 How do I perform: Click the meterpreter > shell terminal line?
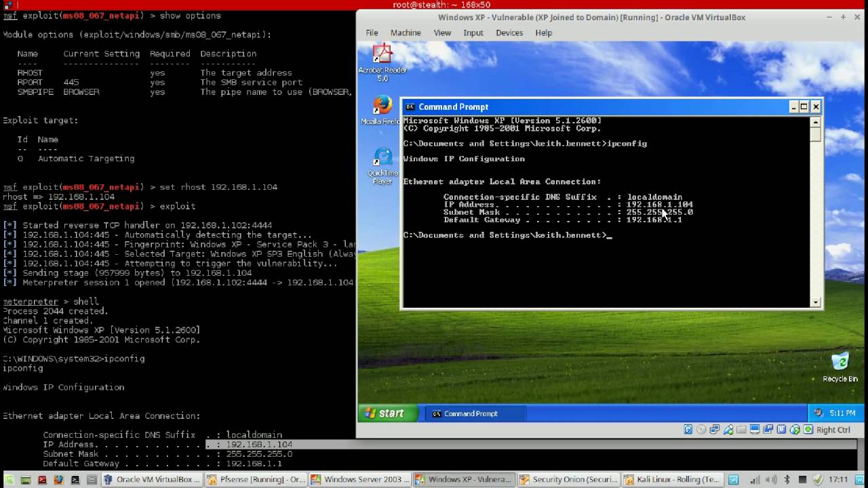[51, 302]
